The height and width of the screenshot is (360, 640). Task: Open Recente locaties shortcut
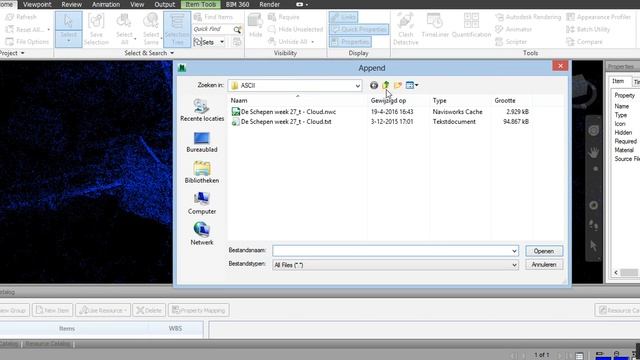[202, 110]
